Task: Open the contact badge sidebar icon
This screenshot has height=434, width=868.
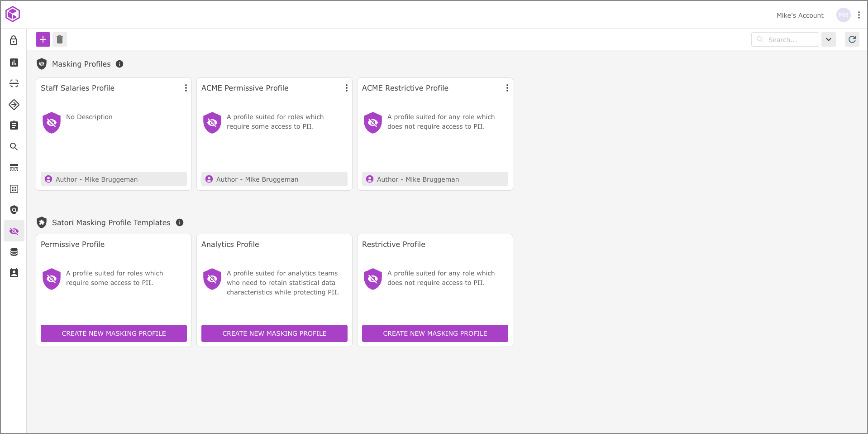Action: (x=14, y=273)
